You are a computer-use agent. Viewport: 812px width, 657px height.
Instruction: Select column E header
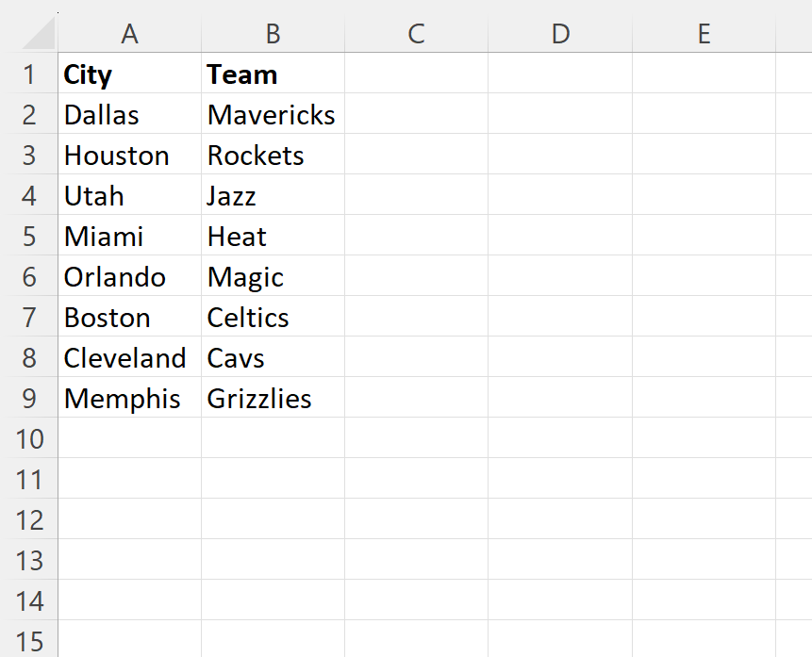tap(704, 34)
